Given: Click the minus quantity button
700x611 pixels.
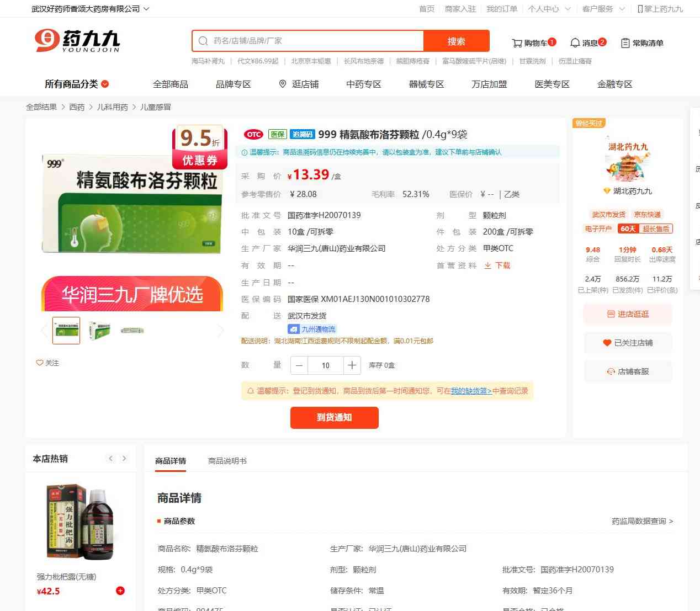Looking at the screenshot, I should 299,365.
